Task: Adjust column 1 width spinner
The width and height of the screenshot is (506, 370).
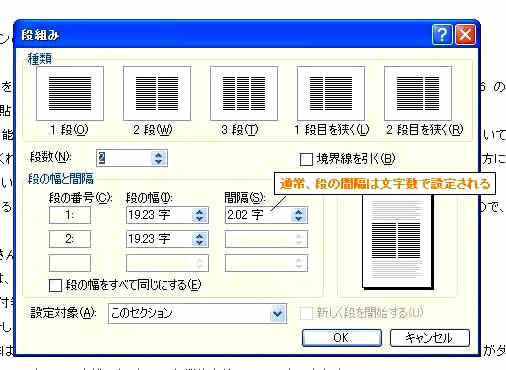Action: click(x=200, y=215)
